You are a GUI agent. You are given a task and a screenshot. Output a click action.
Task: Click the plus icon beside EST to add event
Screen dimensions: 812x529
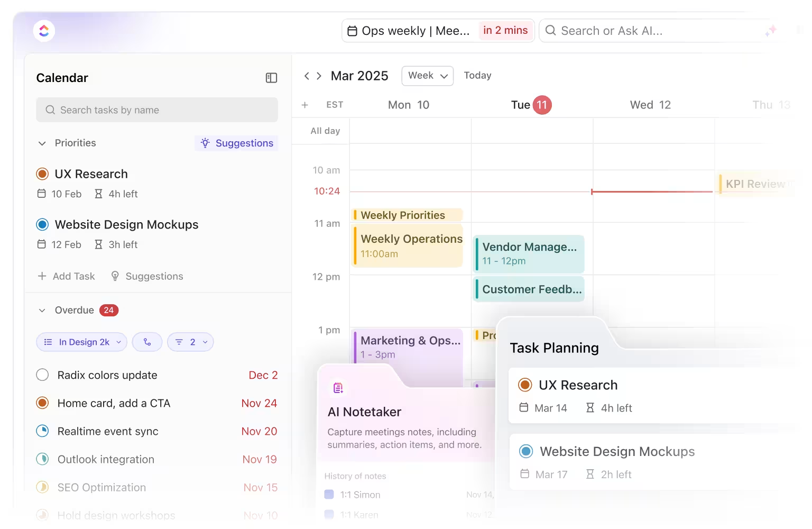305,105
